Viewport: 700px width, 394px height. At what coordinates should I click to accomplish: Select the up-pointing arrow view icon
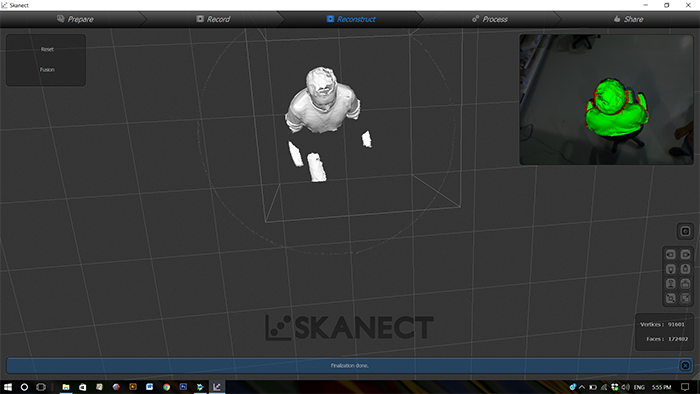[685, 269]
